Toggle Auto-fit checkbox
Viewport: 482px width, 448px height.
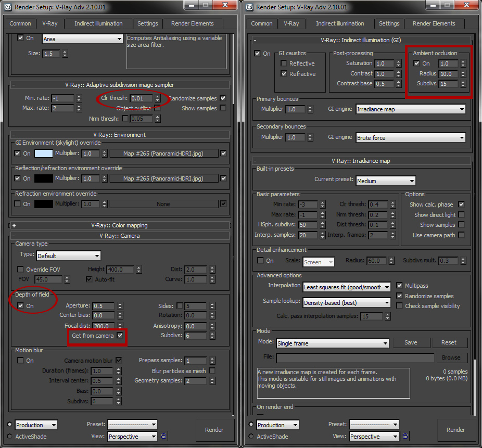pyautogui.click(x=89, y=279)
